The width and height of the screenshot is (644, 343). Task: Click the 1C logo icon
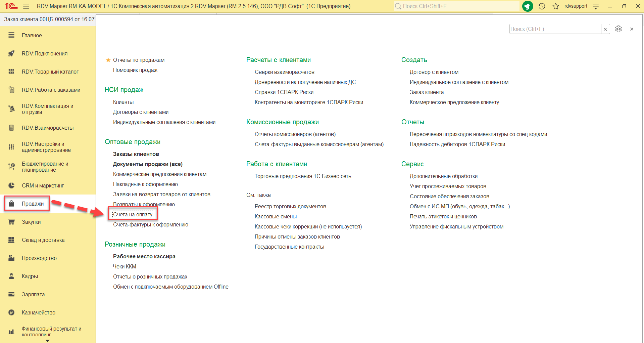(x=11, y=6)
